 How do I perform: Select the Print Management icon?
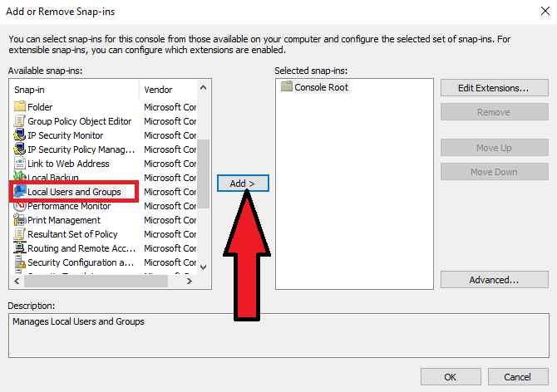coord(21,220)
